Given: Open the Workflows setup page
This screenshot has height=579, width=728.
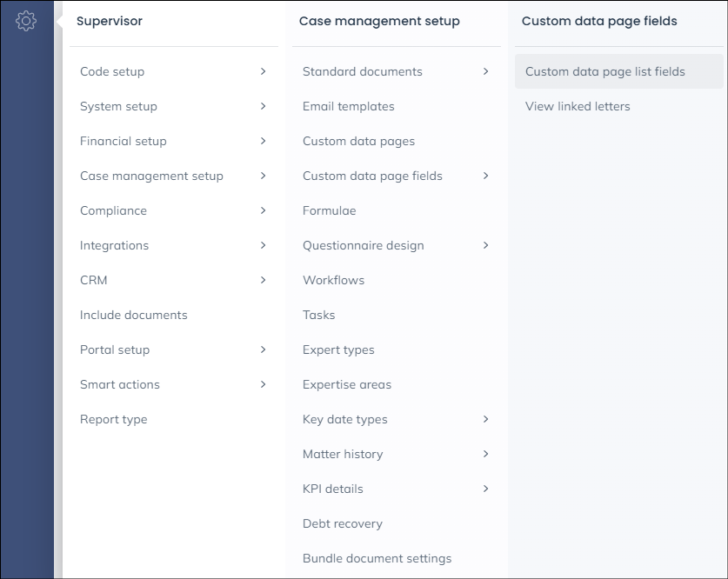Looking at the screenshot, I should point(333,280).
